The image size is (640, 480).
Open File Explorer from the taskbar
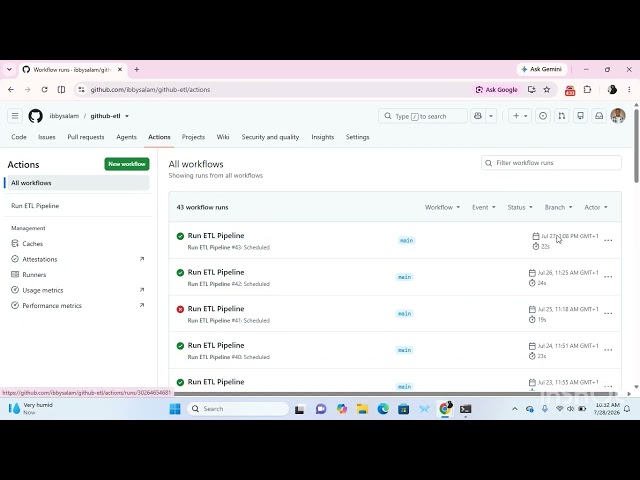click(362, 409)
